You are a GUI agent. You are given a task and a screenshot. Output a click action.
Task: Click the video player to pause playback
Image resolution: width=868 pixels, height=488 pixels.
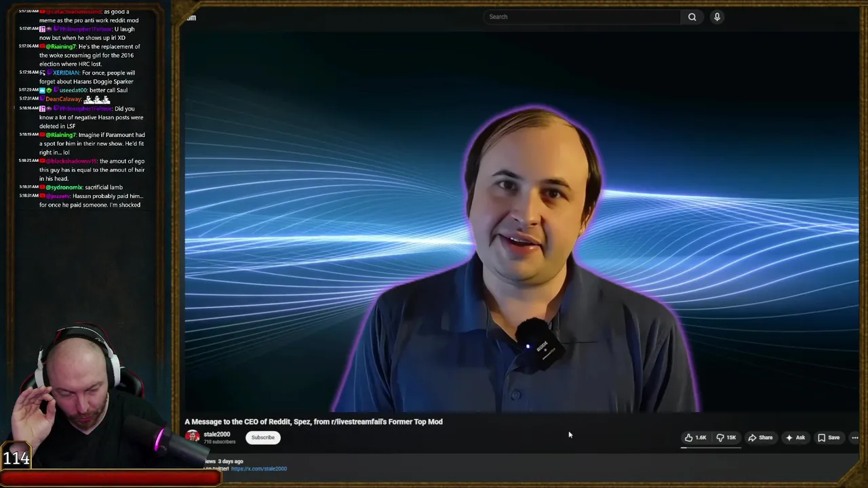(x=521, y=222)
